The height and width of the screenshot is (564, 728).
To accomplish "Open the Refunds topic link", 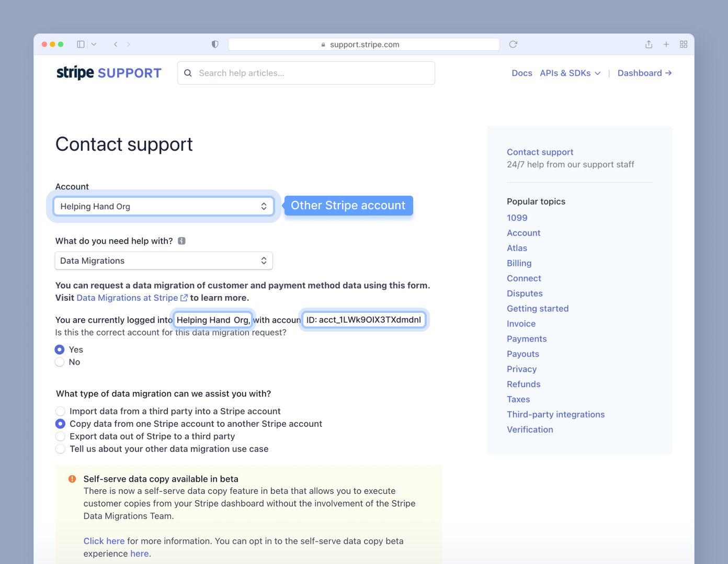I will (523, 383).
